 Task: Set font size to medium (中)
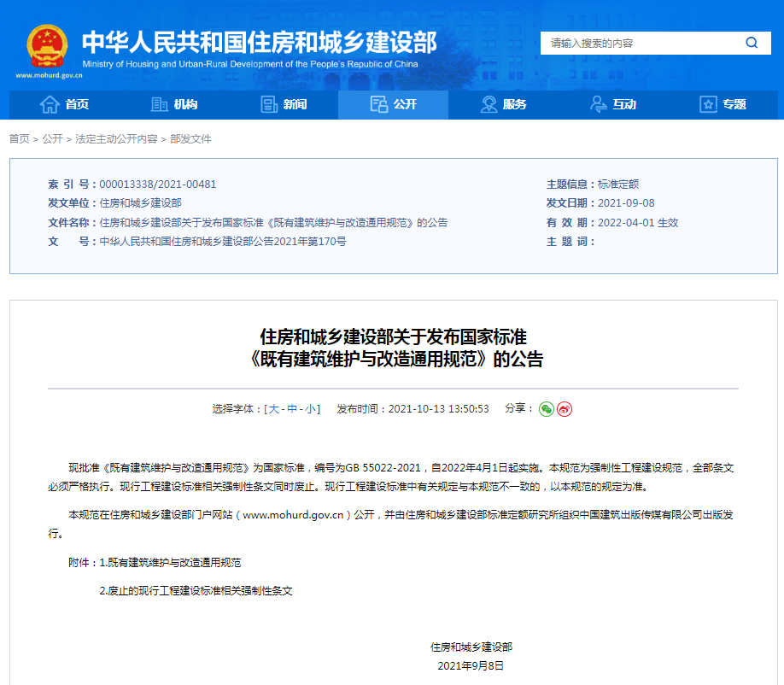[292, 409]
